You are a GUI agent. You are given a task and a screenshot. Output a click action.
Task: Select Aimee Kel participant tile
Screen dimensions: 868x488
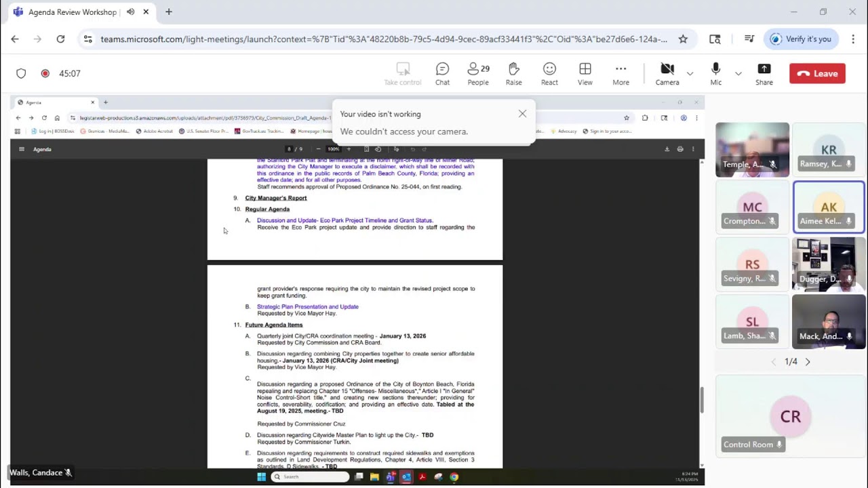click(x=829, y=207)
